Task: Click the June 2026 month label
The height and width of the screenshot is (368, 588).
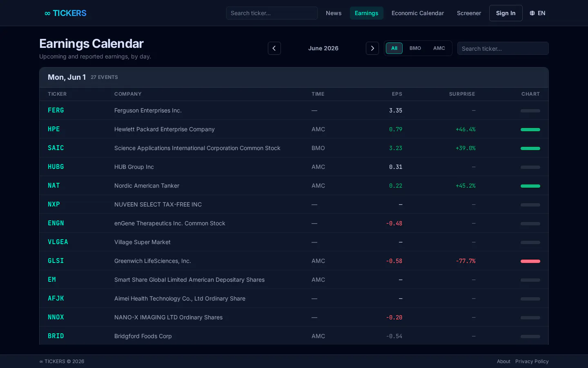Action: point(323,48)
